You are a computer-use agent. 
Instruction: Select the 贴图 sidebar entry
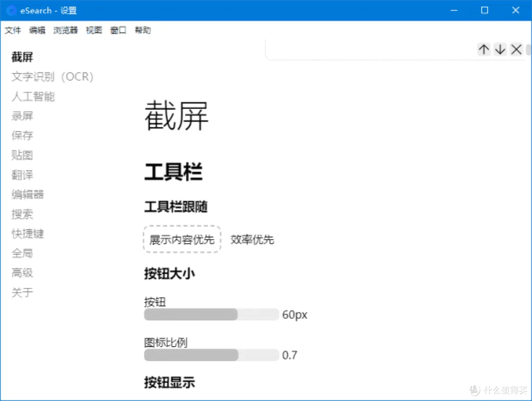coord(22,155)
